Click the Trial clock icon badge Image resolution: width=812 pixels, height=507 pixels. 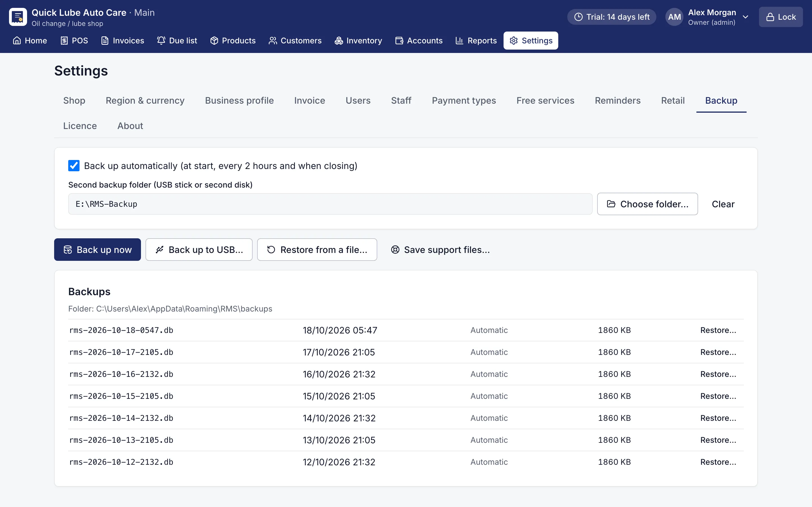pyautogui.click(x=579, y=17)
